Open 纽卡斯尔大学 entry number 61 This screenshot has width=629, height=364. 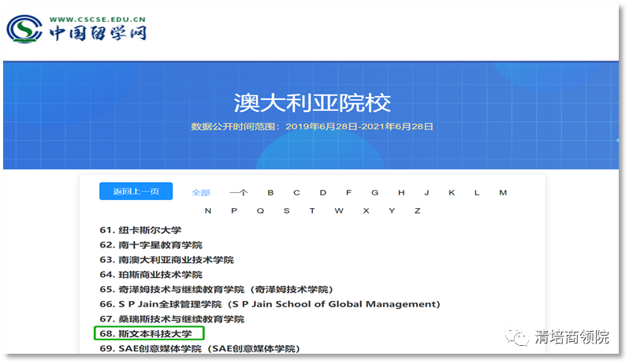[140, 231]
